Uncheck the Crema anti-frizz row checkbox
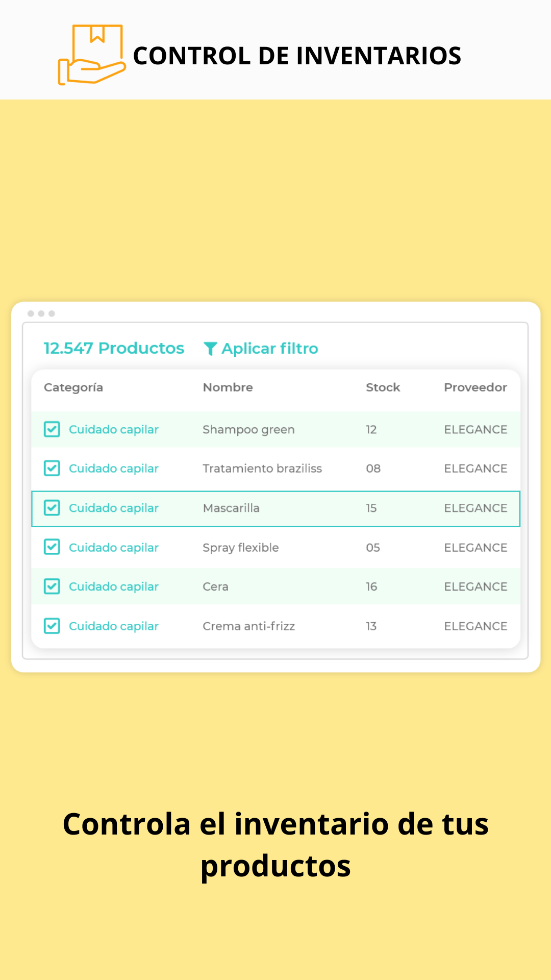The width and height of the screenshot is (551, 980). [52, 626]
